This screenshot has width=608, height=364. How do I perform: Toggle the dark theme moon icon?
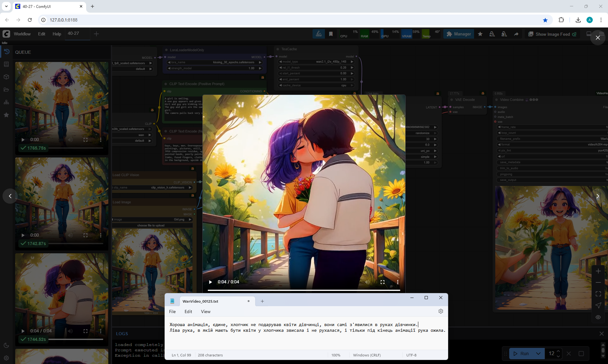(6, 345)
